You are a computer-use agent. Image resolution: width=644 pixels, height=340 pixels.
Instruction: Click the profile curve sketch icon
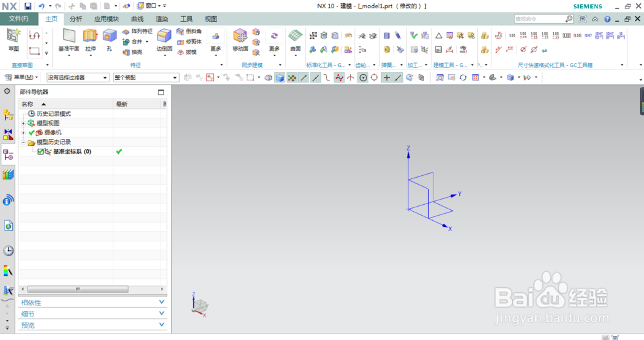(x=34, y=35)
